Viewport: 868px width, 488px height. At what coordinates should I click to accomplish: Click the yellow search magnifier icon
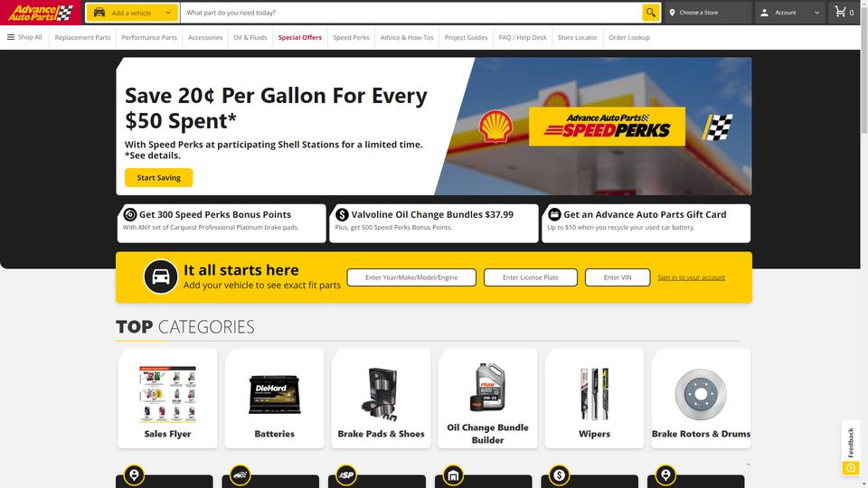tap(650, 12)
